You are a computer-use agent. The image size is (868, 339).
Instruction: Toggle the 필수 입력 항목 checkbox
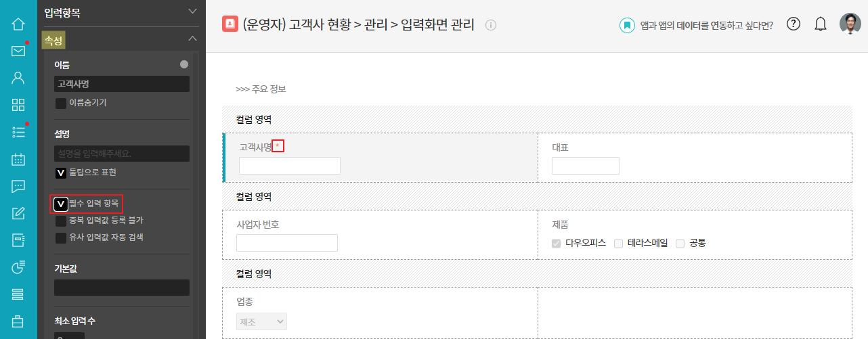(x=61, y=204)
